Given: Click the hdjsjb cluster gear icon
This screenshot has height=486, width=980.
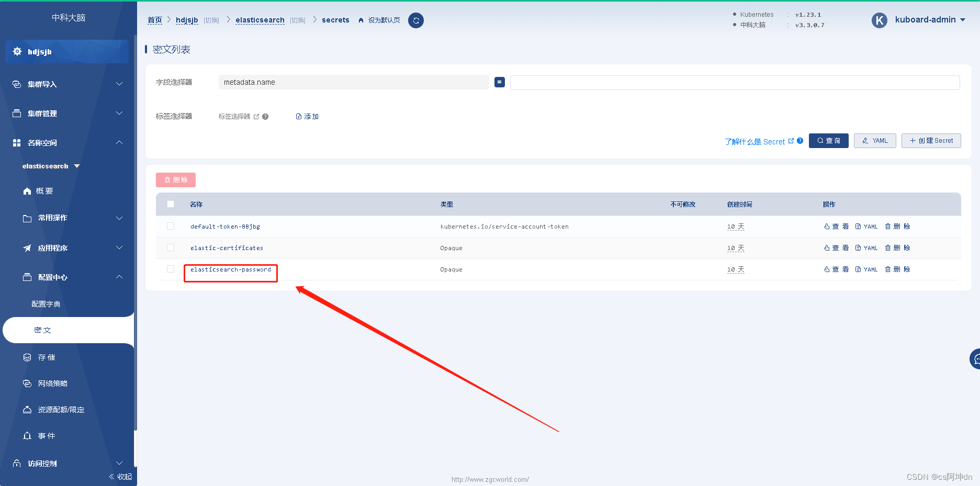Looking at the screenshot, I should (17, 51).
